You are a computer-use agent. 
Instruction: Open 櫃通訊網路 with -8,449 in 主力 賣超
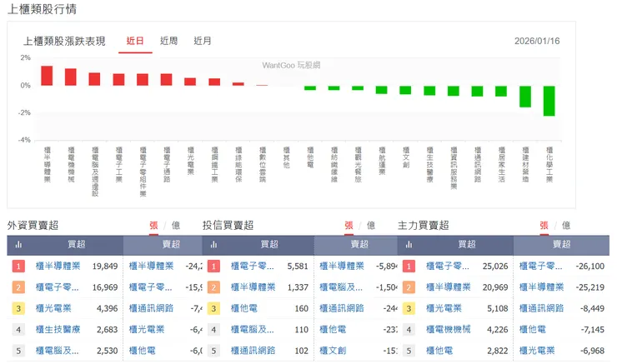tap(541, 308)
